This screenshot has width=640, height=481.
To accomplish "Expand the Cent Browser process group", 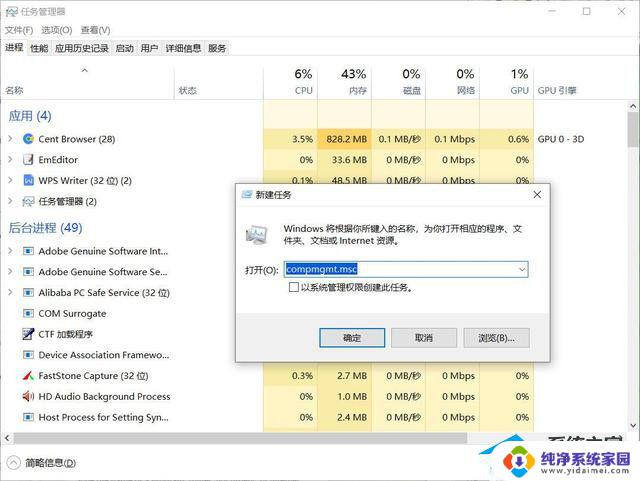I will pos(10,139).
